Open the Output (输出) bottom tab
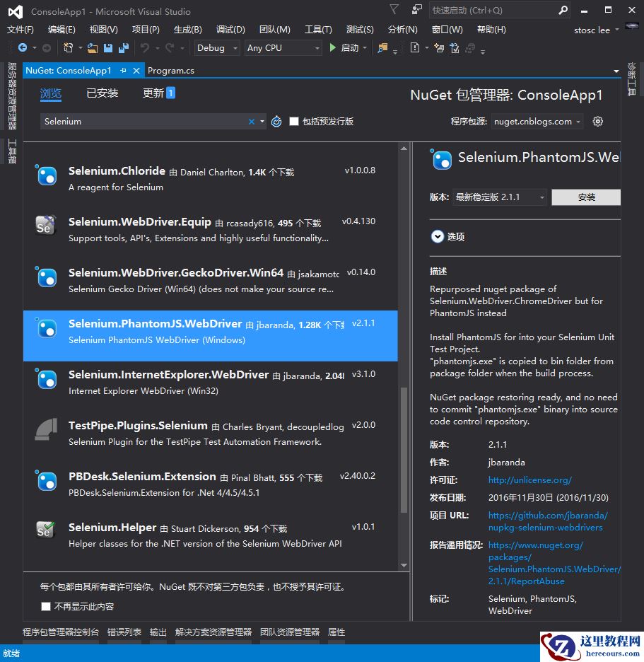 pyautogui.click(x=158, y=632)
